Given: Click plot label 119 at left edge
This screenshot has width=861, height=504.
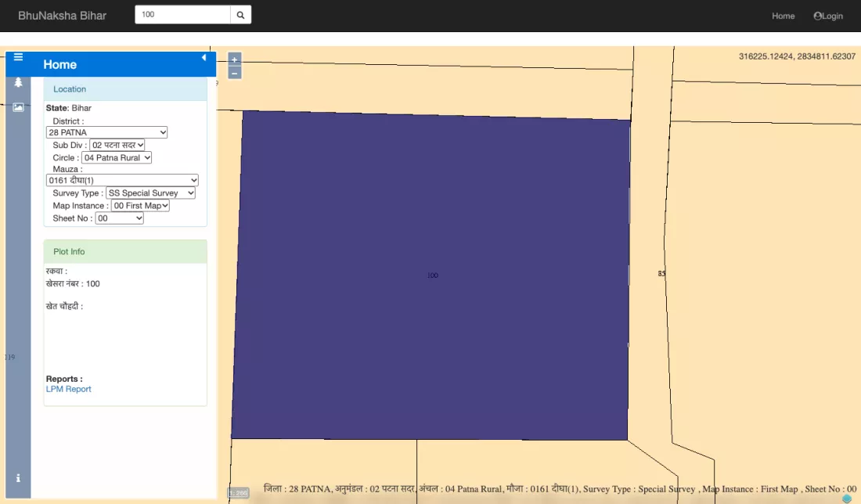Looking at the screenshot, I should pos(9,358).
